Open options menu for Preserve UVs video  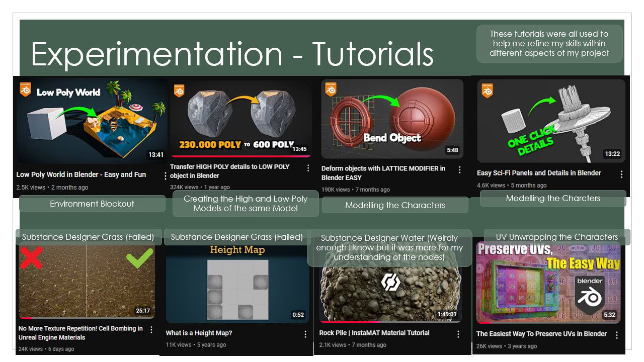coord(616,335)
